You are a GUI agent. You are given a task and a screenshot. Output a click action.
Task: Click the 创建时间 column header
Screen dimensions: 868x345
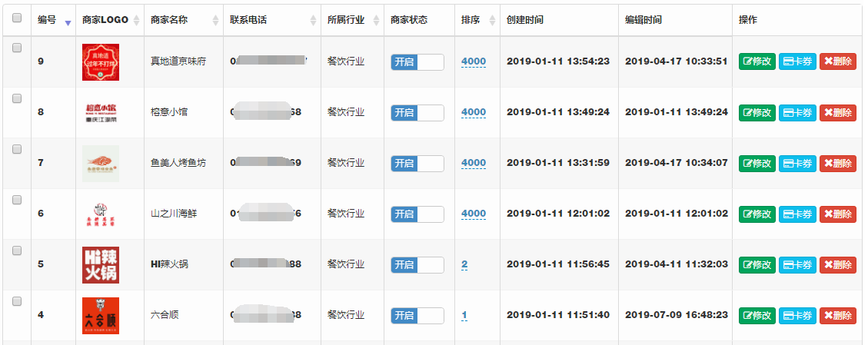[525, 20]
